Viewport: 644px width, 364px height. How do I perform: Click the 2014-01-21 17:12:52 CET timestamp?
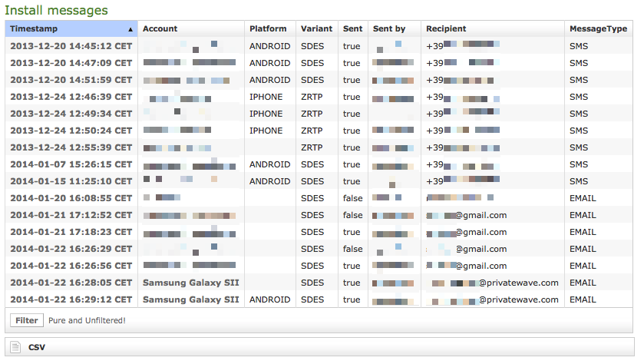click(71, 215)
